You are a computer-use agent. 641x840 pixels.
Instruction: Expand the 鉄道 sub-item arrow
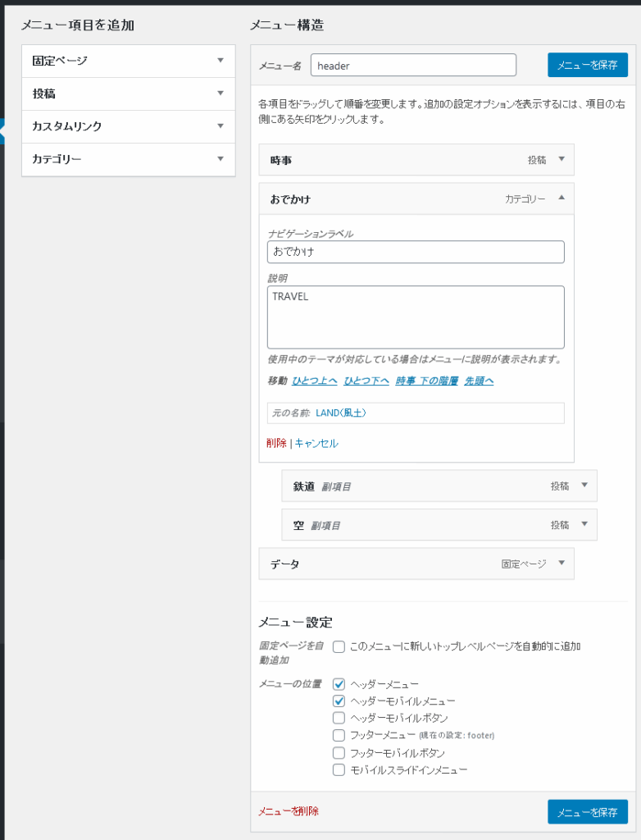click(584, 486)
